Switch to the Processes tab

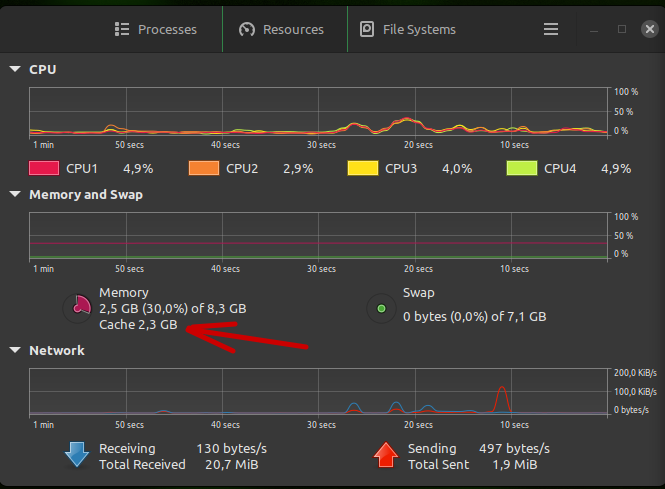coord(156,29)
